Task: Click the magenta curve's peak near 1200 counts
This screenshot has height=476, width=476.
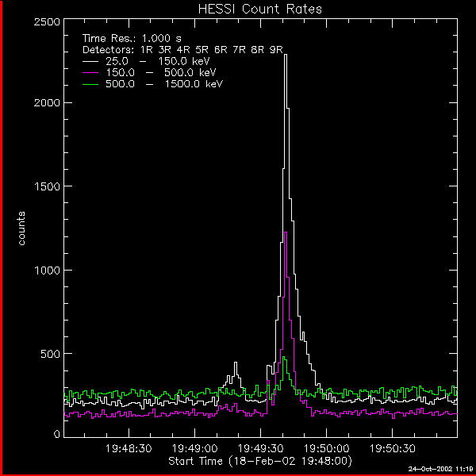Action: click(286, 232)
